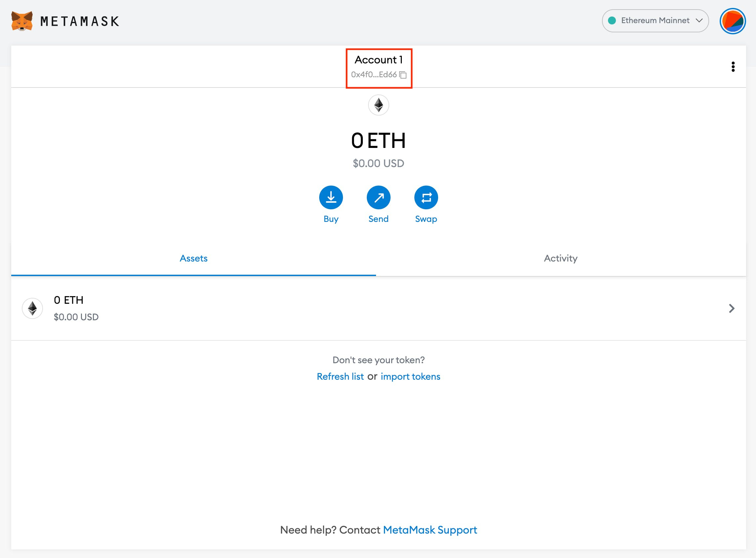
Task: Switch to the Activity tab
Action: pos(560,259)
